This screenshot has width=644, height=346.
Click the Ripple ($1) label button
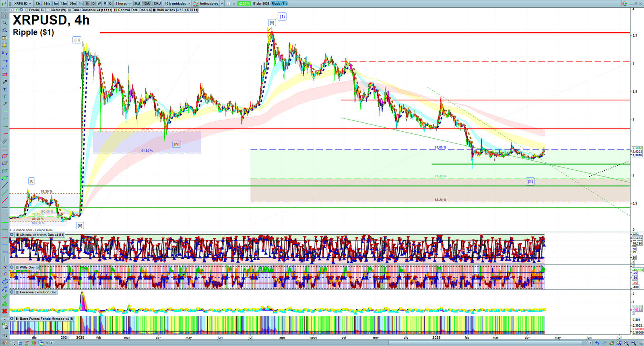tap(279, 4)
